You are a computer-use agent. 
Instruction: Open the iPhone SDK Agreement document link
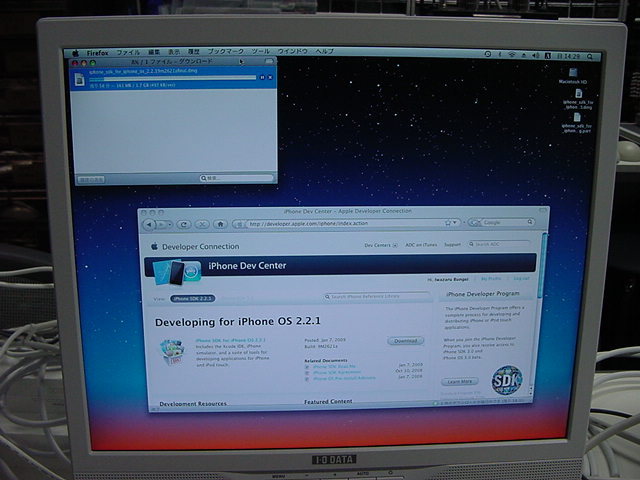337,372
